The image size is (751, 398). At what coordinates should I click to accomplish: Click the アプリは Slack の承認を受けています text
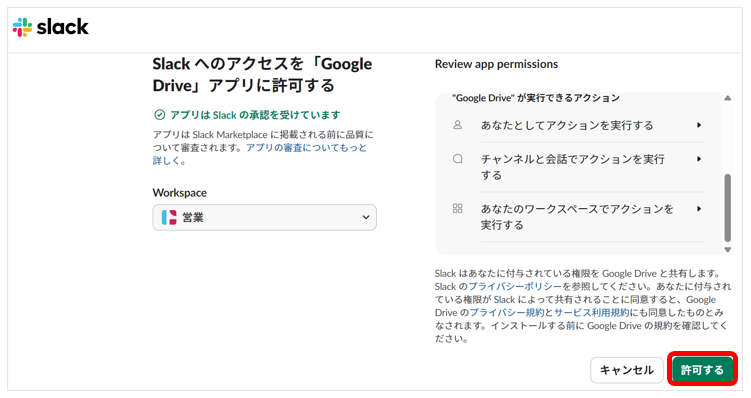[x=255, y=115]
